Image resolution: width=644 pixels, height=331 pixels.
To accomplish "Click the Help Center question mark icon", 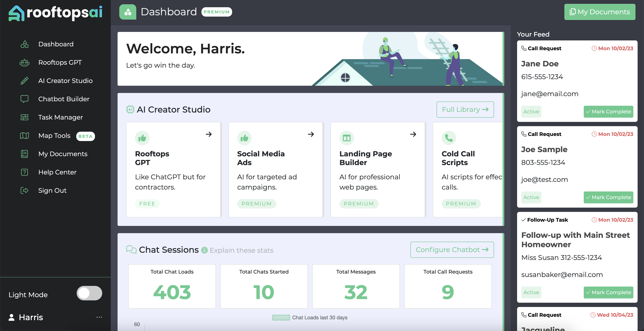I will pos(24,172).
